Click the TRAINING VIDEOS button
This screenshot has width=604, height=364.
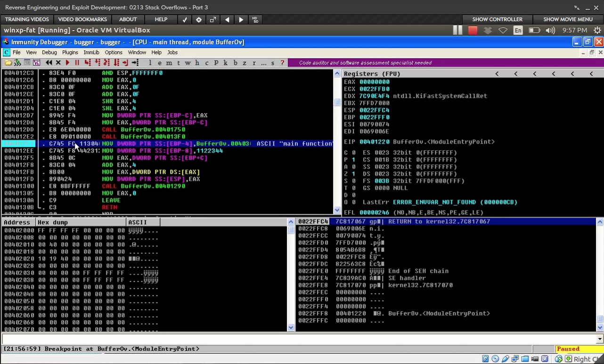coord(27,19)
